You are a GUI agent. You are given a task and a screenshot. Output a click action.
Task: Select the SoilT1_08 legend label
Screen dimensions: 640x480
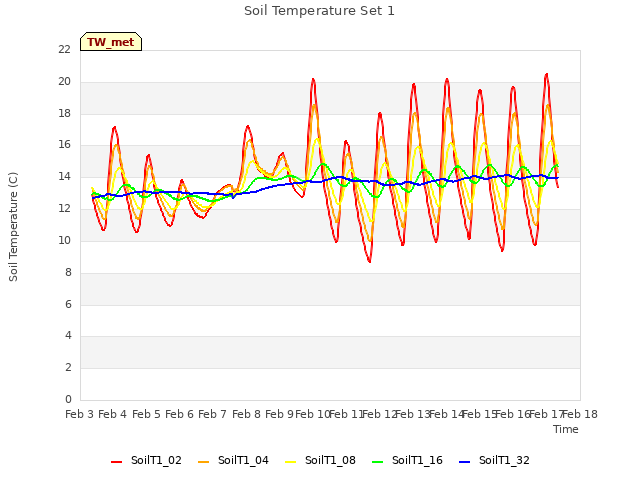coord(330,460)
